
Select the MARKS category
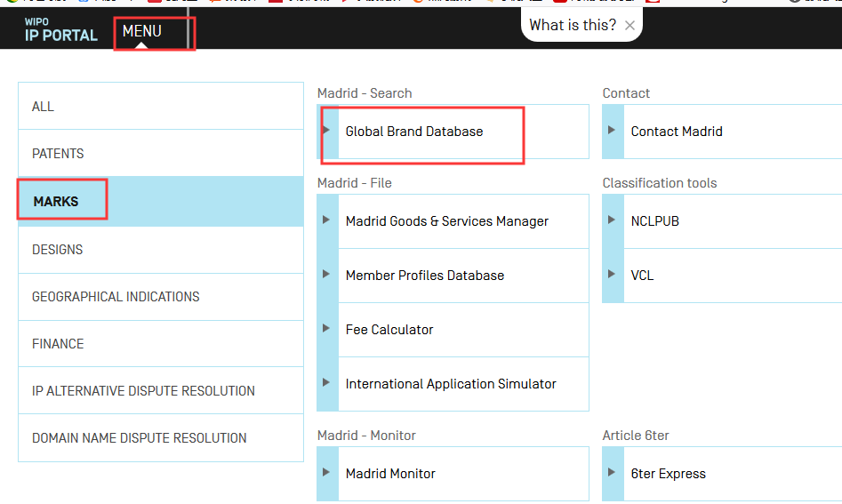tap(161, 201)
